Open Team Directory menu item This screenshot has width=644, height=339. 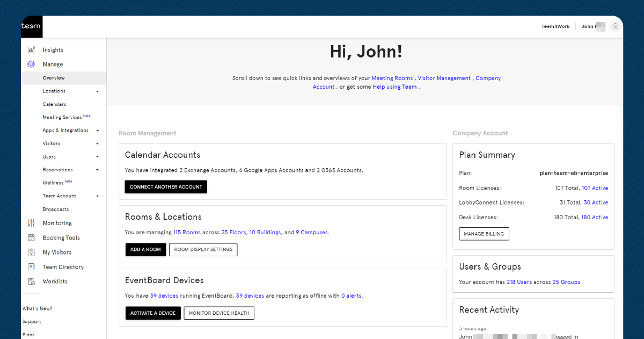coord(63,266)
